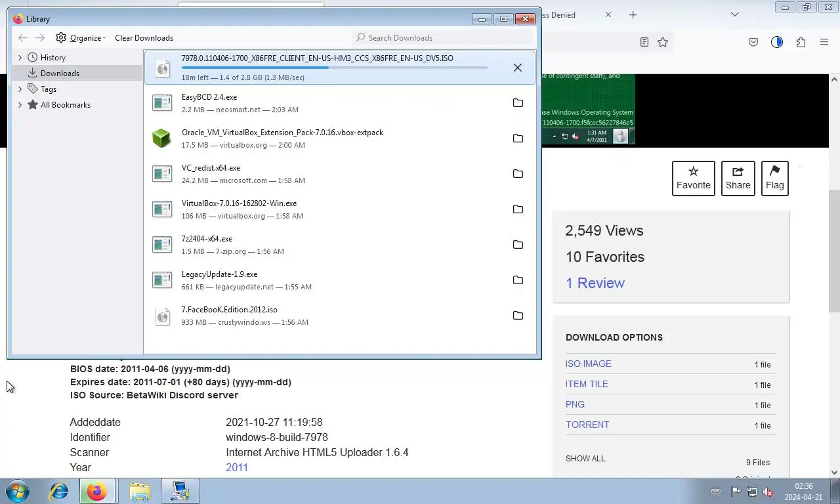
Task: Download the TORRENT file
Action: [587, 425]
